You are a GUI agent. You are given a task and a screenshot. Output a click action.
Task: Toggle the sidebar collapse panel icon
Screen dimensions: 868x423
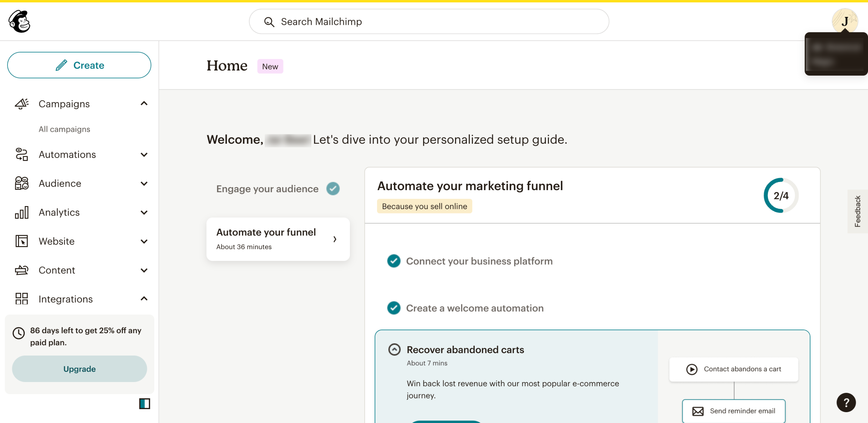pos(144,404)
